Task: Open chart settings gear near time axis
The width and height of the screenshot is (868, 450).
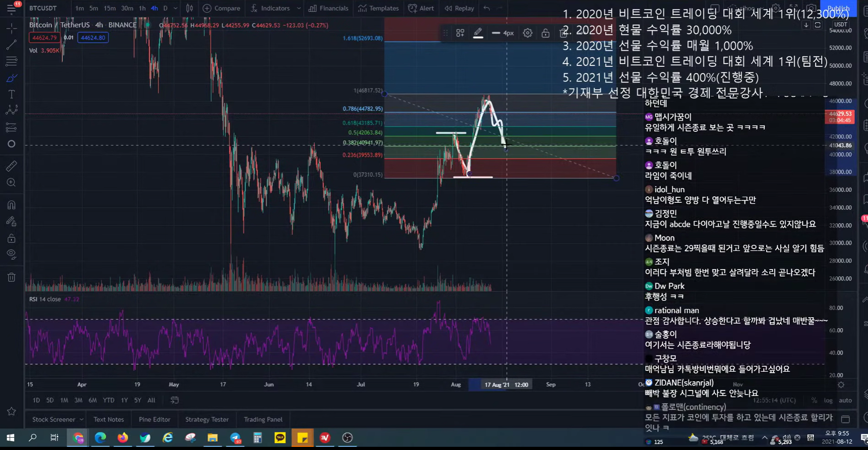Action: [x=841, y=385]
